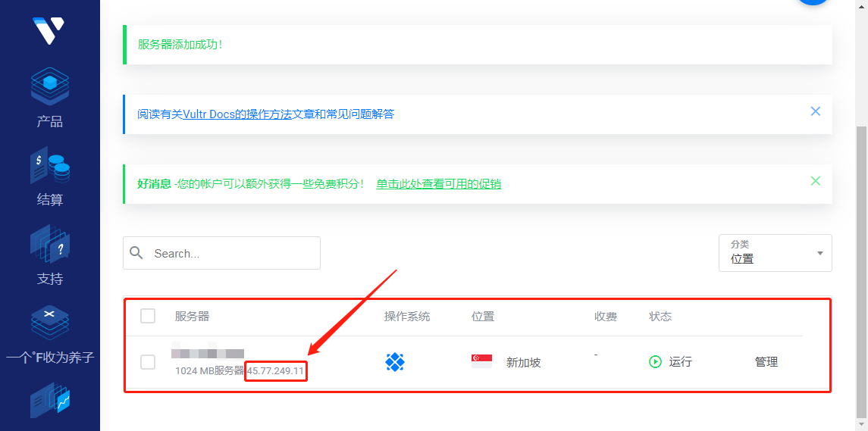Click the Vultr logo in sidebar
The image size is (868, 431).
tap(49, 30)
